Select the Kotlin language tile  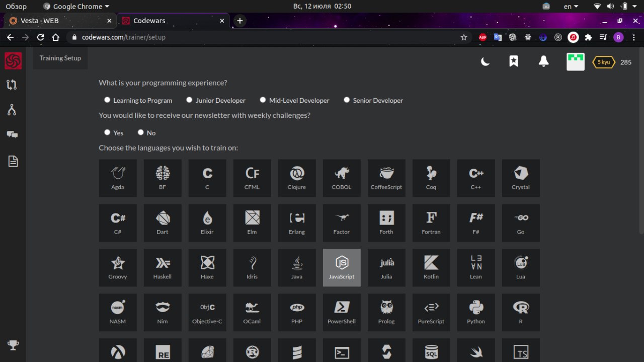tap(431, 268)
